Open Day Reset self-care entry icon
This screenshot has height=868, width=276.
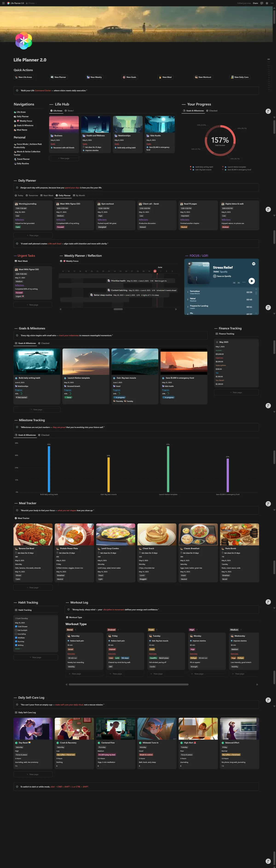[17, 743]
